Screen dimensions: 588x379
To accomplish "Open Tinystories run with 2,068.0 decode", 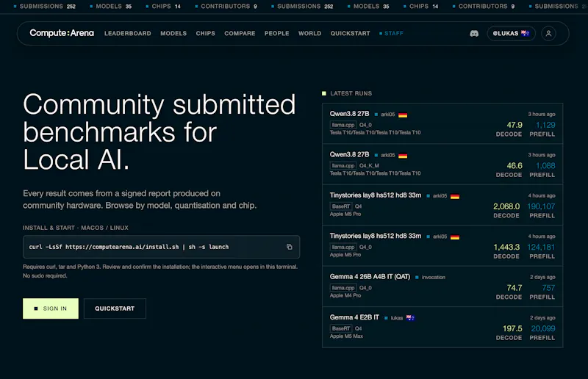I will tap(442, 205).
